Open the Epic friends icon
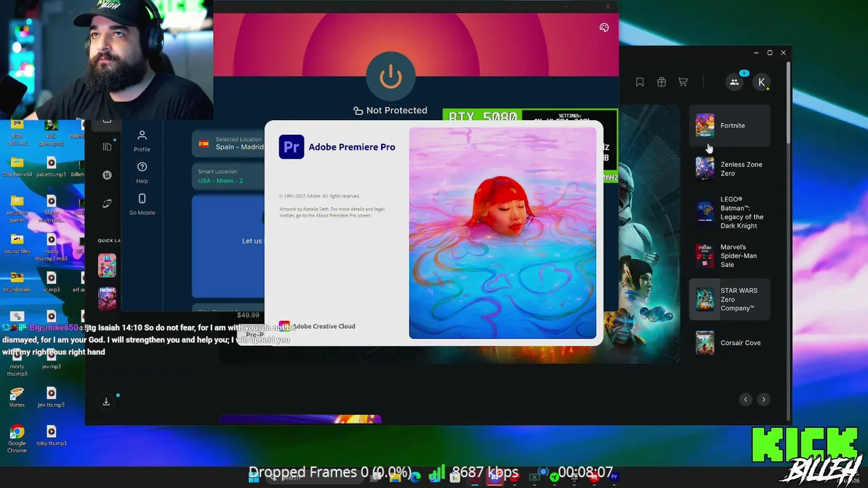 734,82
